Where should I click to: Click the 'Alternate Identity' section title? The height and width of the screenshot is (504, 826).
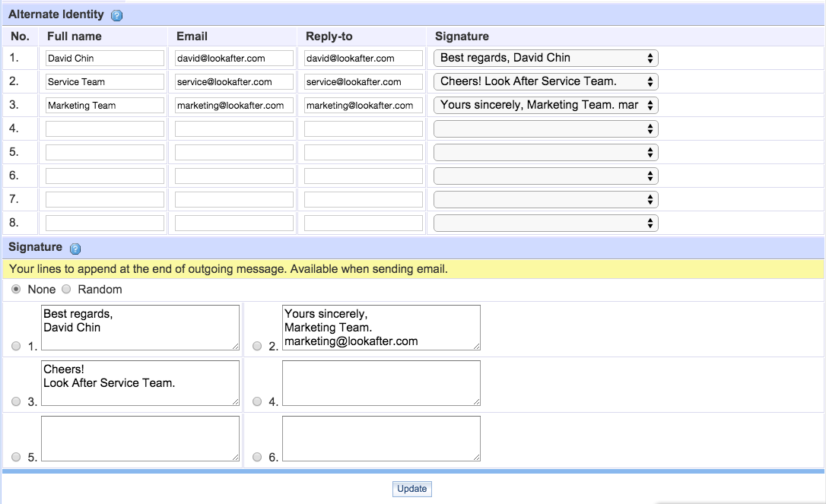56,14
